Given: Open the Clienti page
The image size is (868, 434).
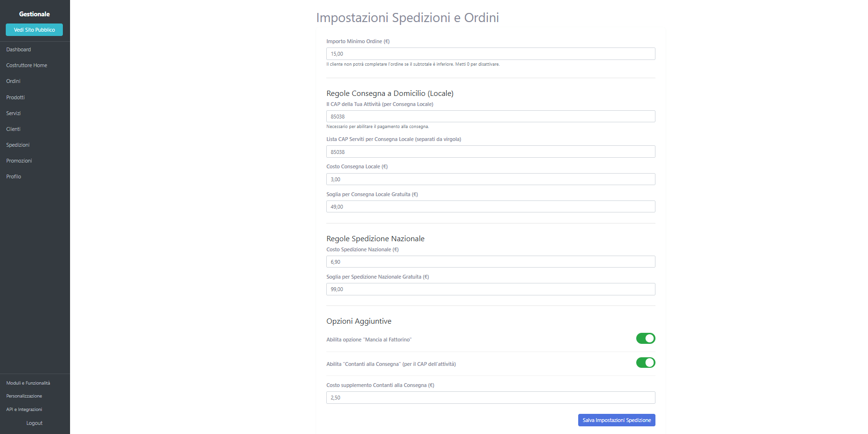Looking at the screenshot, I should [x=13, y=129].
